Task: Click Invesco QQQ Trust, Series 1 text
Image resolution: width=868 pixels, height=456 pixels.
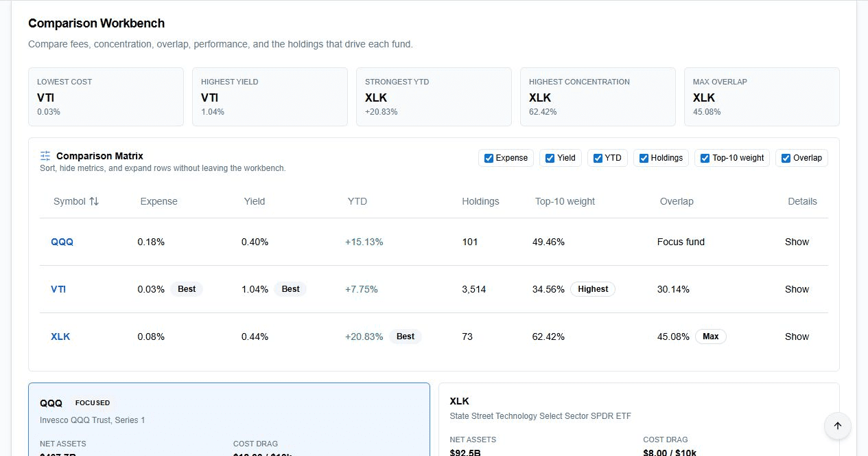Action: (x=93, y=420)
